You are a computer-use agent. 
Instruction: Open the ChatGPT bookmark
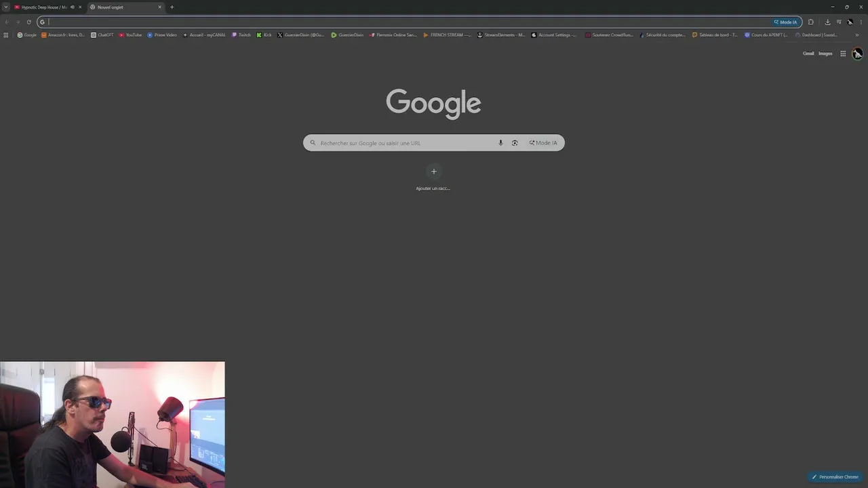coord(102,35)
